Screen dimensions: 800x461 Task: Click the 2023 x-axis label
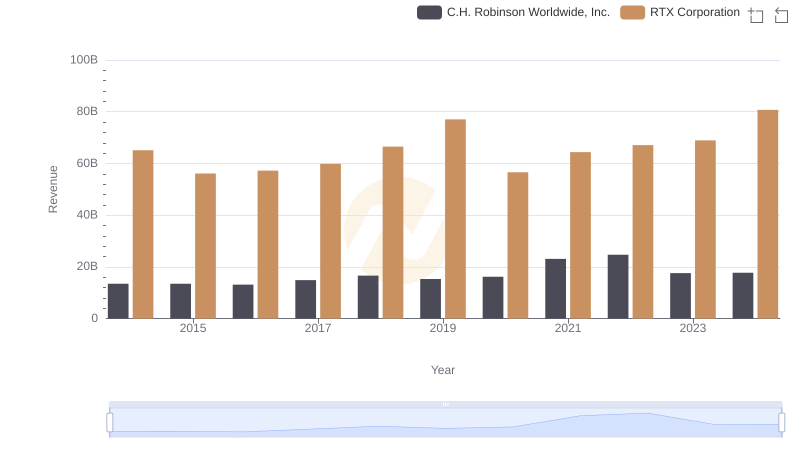click(693, 328)
